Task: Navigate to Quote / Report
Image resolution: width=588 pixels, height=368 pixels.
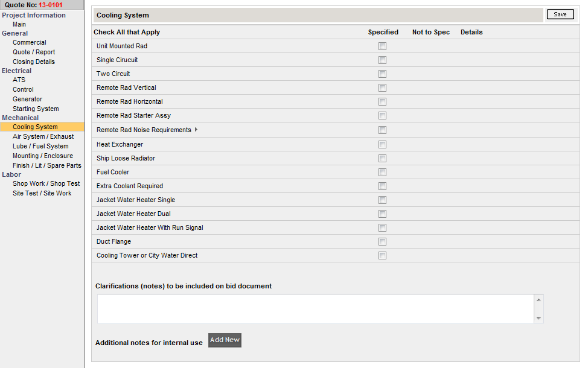Action: pos(34,52)
